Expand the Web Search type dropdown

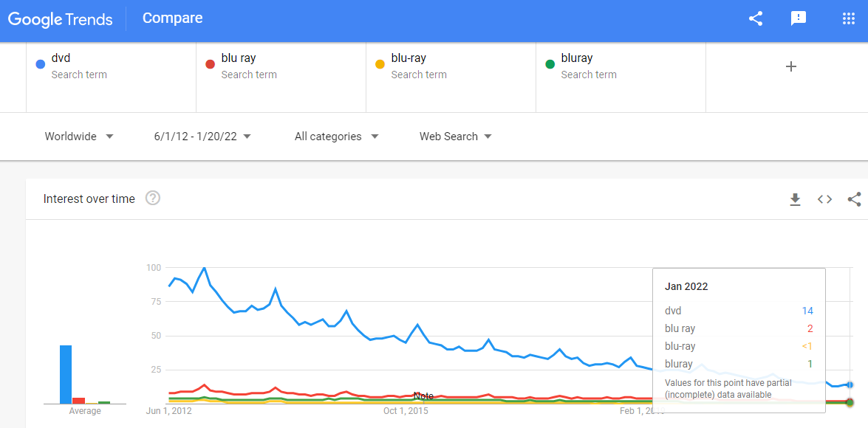455,137
